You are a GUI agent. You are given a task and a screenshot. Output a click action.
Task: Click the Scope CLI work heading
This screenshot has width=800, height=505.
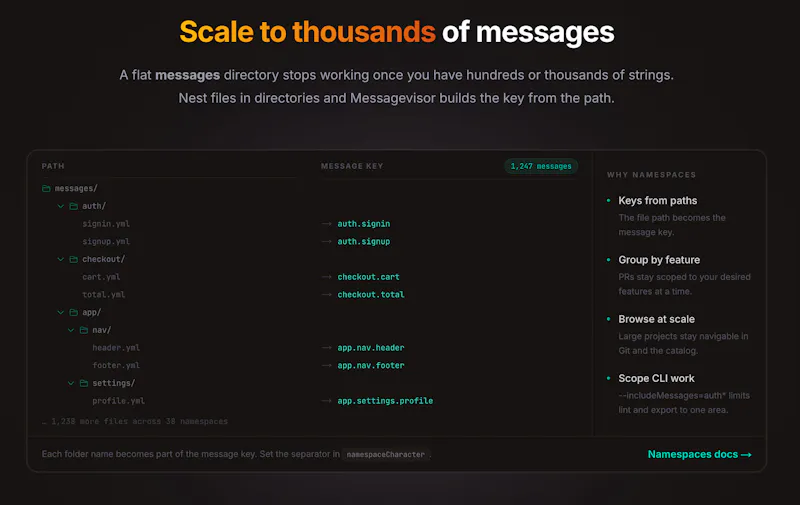pos(657,378)
